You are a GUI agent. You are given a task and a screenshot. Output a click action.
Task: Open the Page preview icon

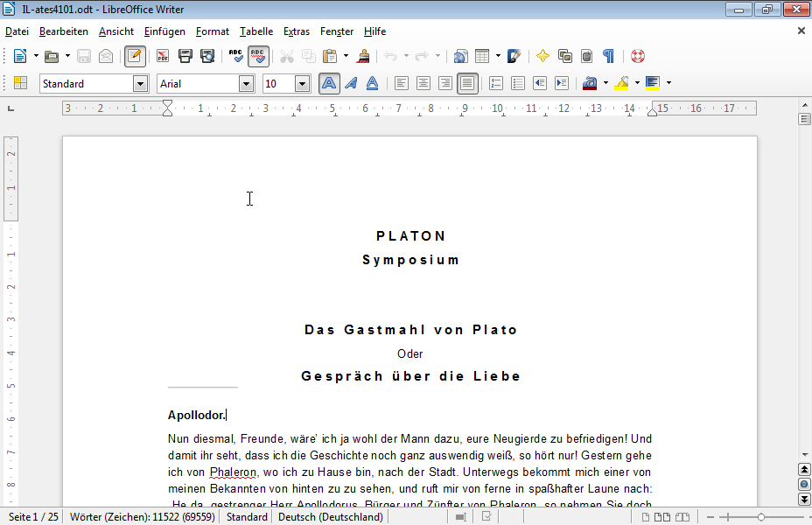click(207, 56)
